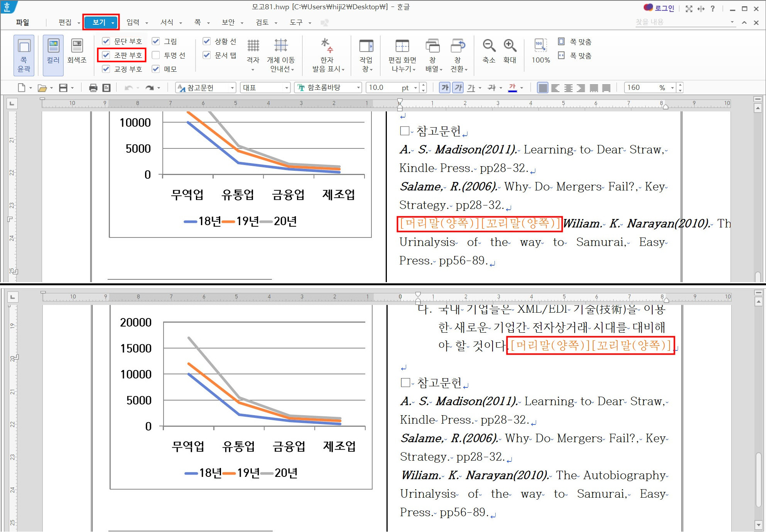The height and width of the screenshot is (532, 766).
Task: Toggle 한자 발음 표시 tool
Action: (x=328, y=55)
